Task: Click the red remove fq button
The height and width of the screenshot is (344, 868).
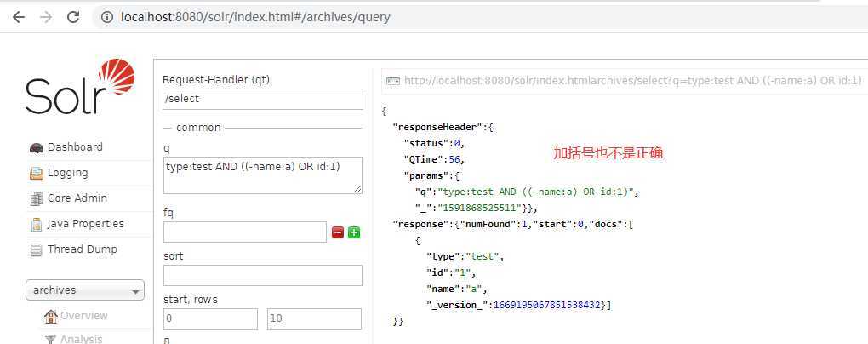Action: coord(338,232)
